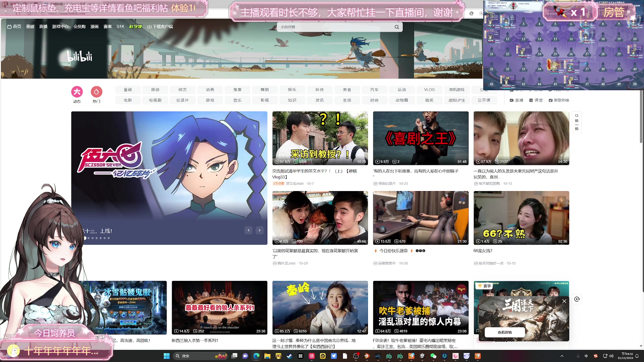Open 吹牛老爹被捕 video thumbnail

[x=421, y=308]
